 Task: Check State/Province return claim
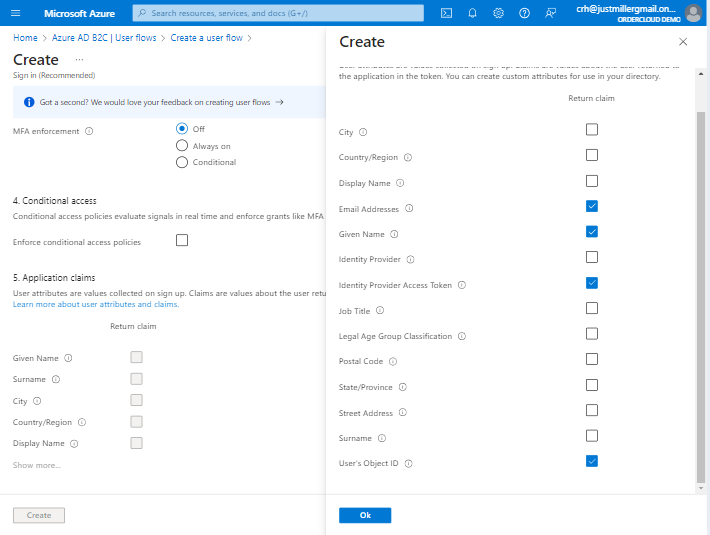[x=592, y=385]
